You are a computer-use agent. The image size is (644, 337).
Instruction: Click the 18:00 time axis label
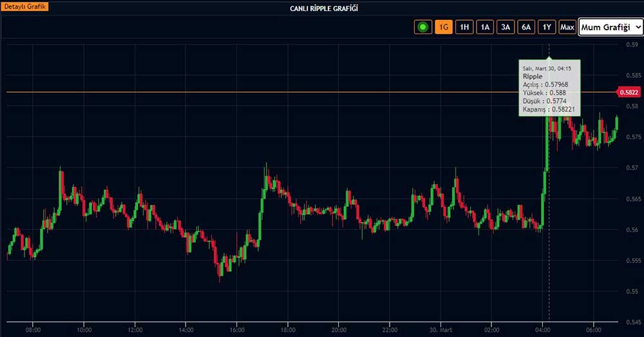[x=288, y=330]
